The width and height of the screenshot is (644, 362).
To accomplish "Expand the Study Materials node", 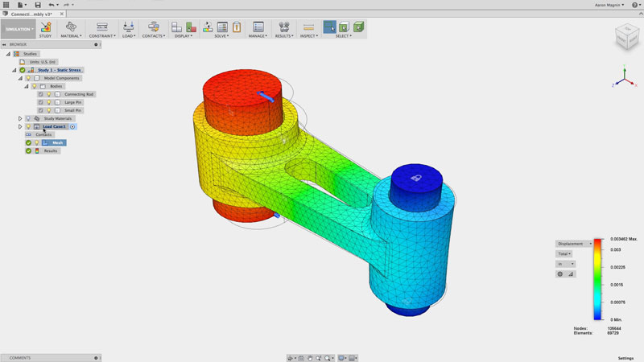I will (20, 118).
